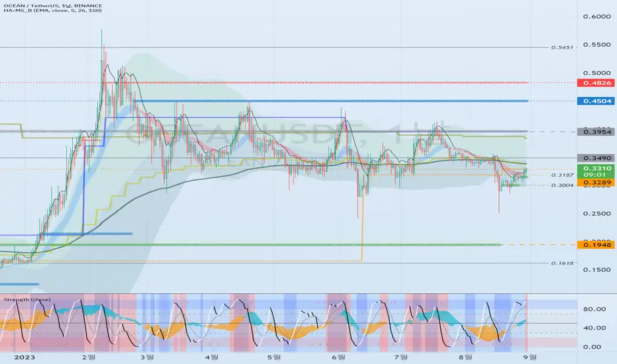Click the green 0.3310 current price label

coord(596,168)
